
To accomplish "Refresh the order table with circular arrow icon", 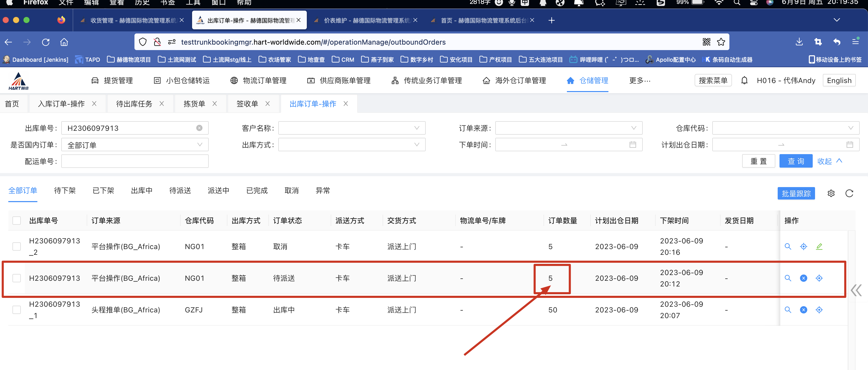I will pos(849,193).
